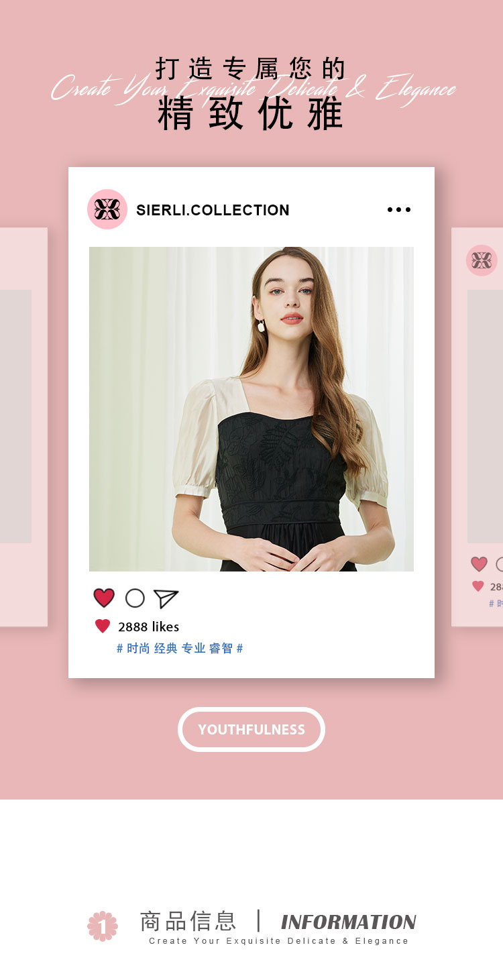
Task: Click the 商品信息 section heading
Action: (188, 922)
